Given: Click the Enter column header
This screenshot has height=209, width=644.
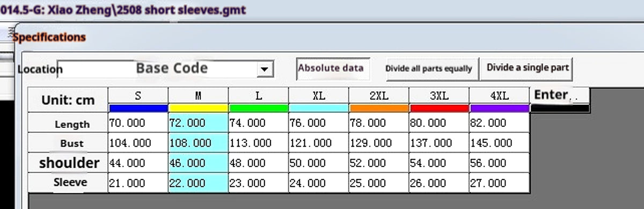Looking at the screenshot, I should click(x=560, y=95).
